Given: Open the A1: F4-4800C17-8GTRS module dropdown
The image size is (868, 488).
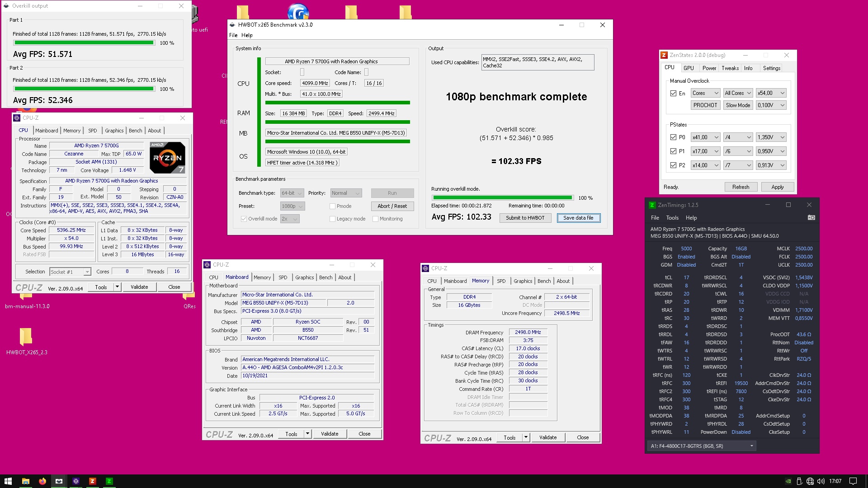Looking at the screenshot, I should click(x=702, y=446).
